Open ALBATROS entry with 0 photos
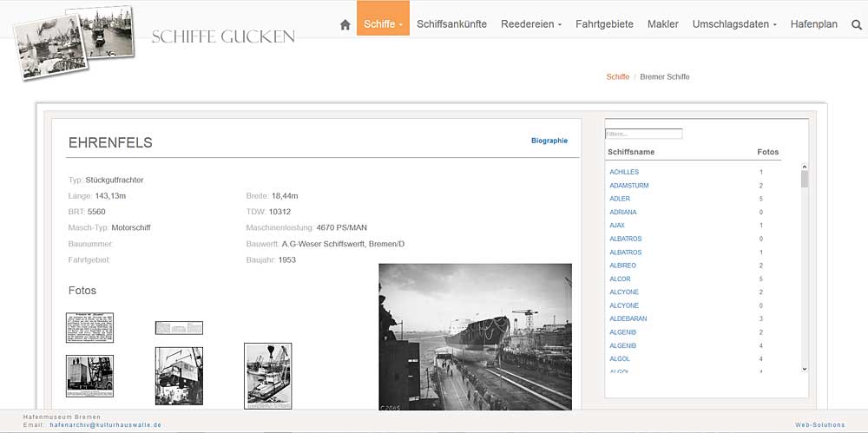The height and width of the screenshot is (433, 868). pos(626,239)
